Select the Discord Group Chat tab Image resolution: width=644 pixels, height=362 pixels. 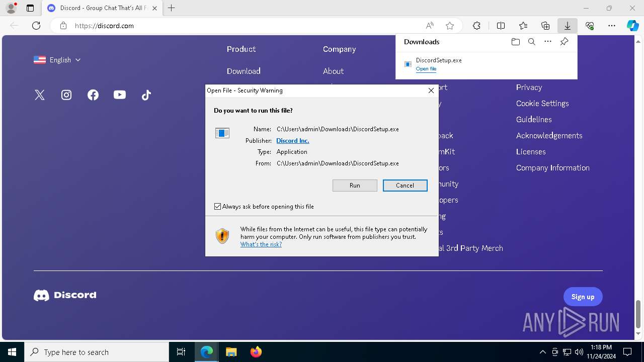click(x=102, y=8)
